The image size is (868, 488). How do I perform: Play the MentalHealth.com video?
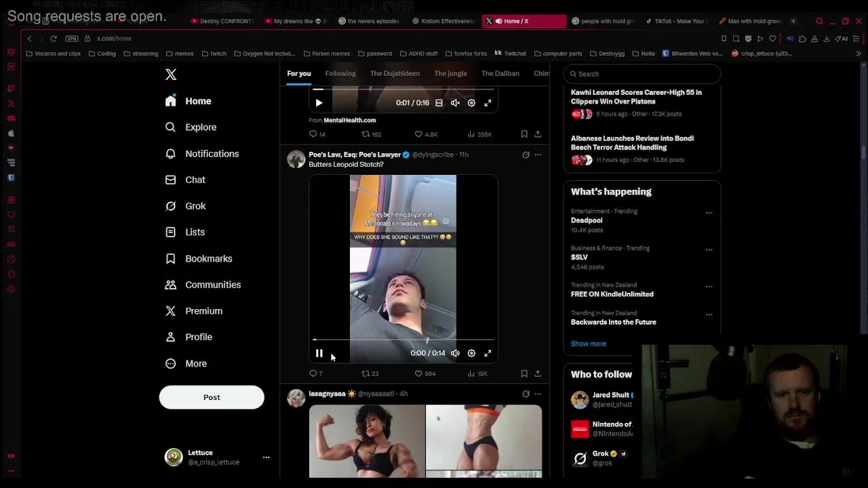pyautogui.click(x=319, y=103)
